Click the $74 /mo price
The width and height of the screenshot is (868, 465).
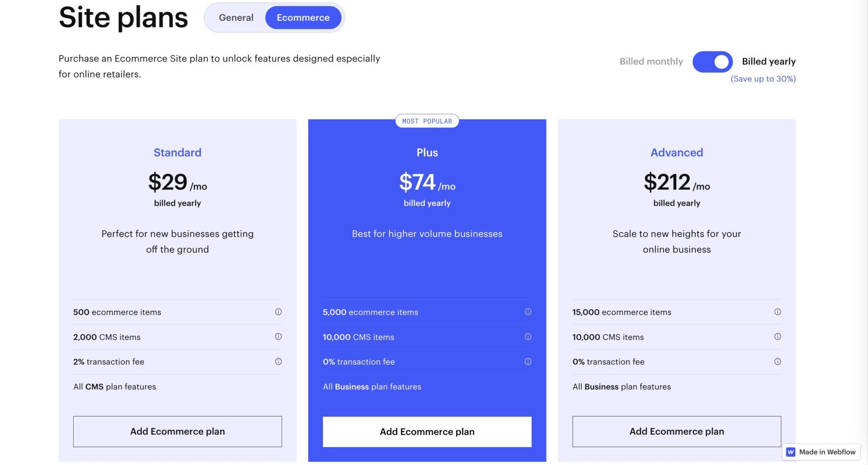(427, 182)
